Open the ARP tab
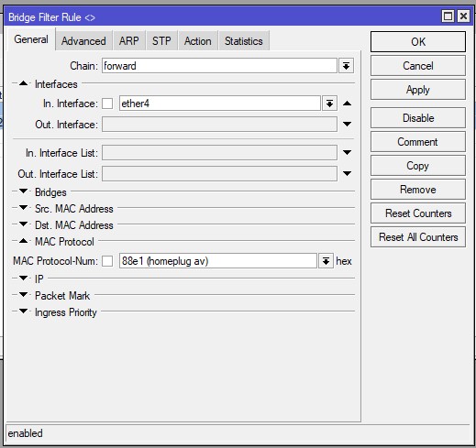The height and width of the screenshot is (448, 476). click(x=128, y=40)
